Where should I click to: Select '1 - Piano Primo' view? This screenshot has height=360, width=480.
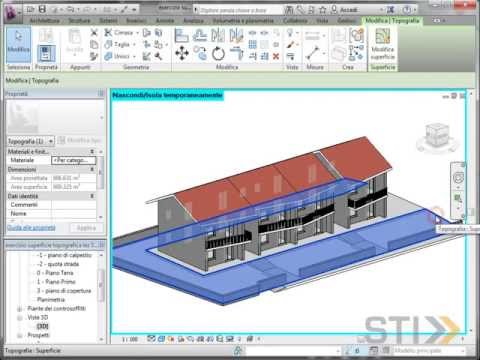tap(56, 282)
